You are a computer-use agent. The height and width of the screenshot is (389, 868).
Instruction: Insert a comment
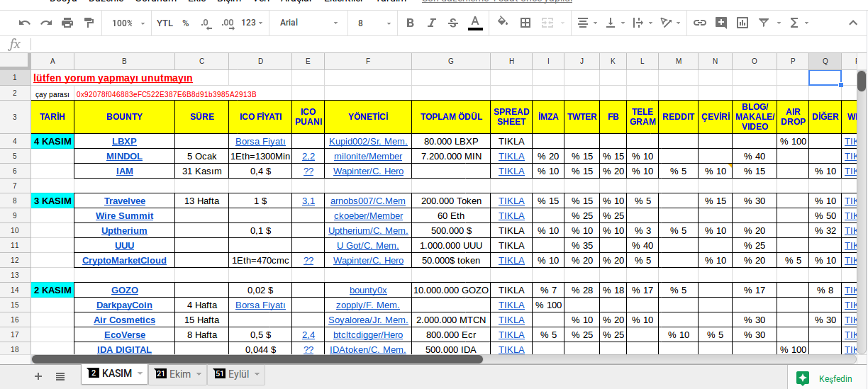[721, 23]
